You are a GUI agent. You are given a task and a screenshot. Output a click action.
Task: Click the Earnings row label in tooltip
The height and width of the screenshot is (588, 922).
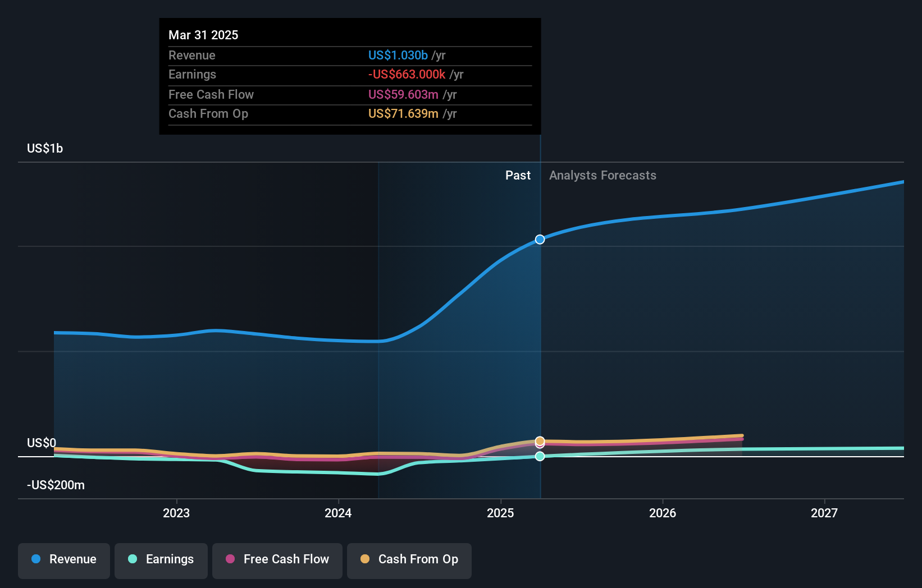(192, 74)
